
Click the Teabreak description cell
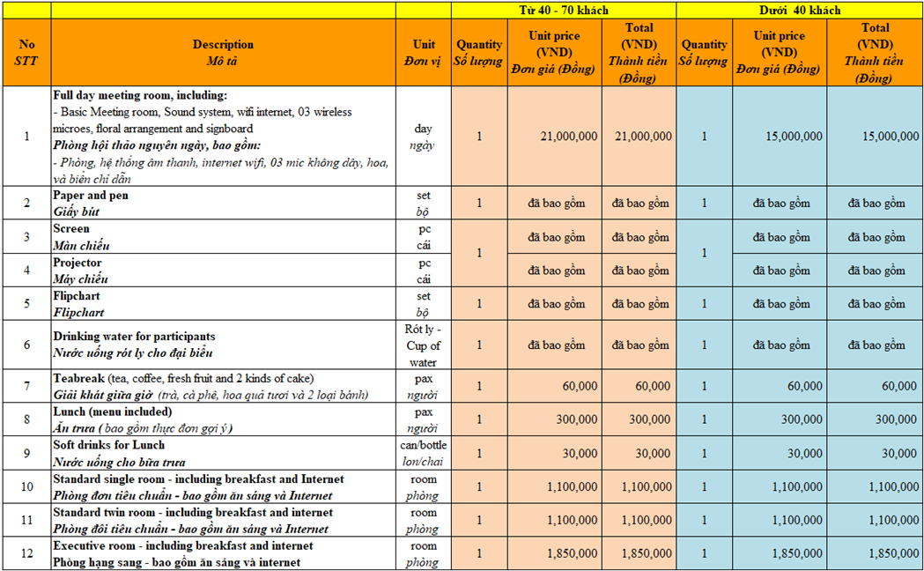(224, 387)
